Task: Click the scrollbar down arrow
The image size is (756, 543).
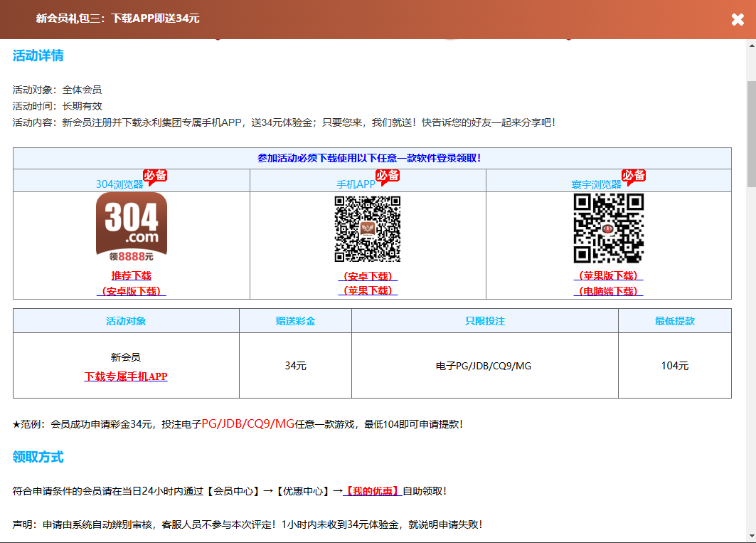Action: tap(750, 537)
